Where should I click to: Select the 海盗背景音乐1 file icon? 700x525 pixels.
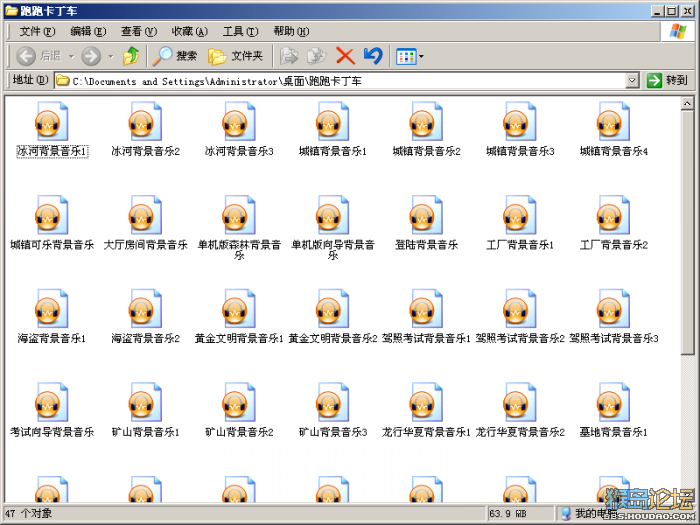[52, 308]
